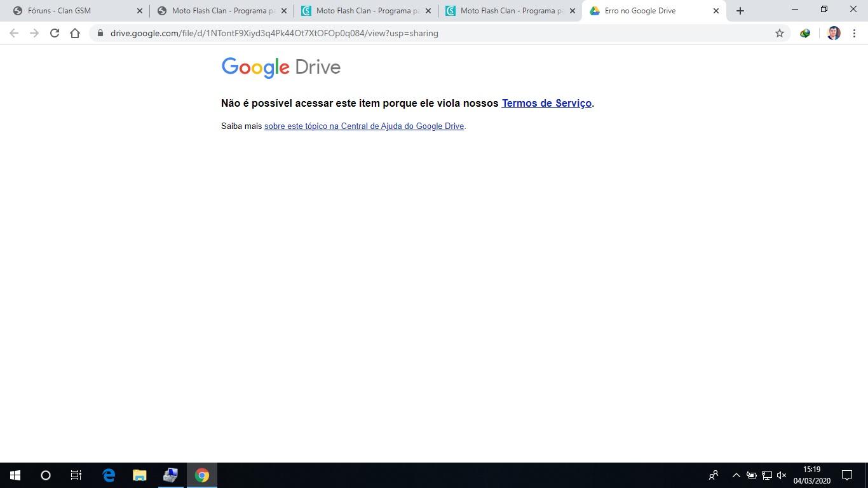Close the Fóruns - Clan GSM tab

click(140, 11)
